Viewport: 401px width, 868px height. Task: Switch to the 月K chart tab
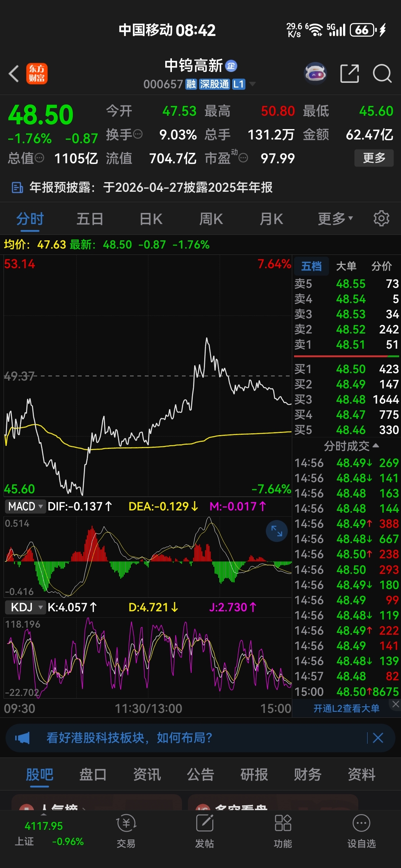coord(271,218)
